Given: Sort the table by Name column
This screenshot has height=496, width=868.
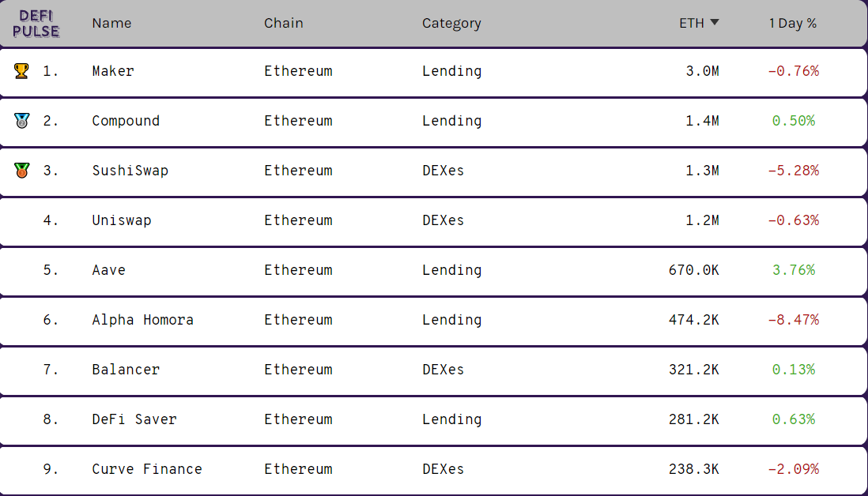Looking at the screenshot, I should pyautogui.click(x=111, y=23).
